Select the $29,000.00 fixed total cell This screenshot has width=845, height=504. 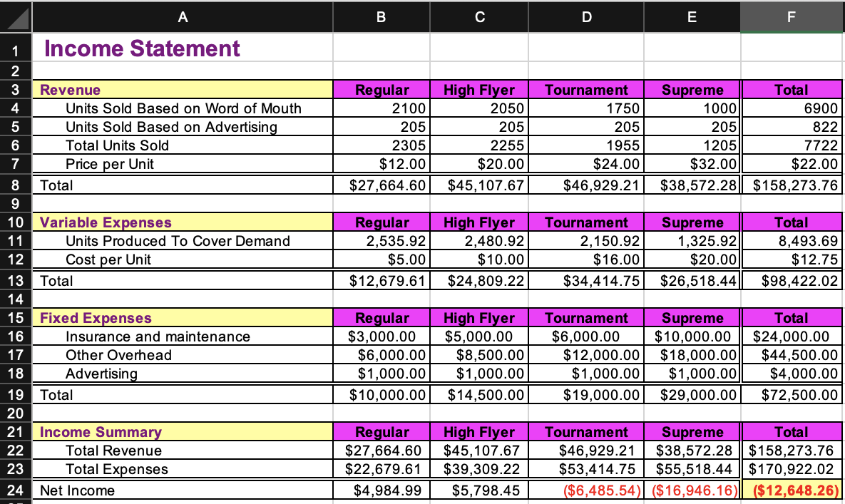pyautogui.click(x=692, y=395)
